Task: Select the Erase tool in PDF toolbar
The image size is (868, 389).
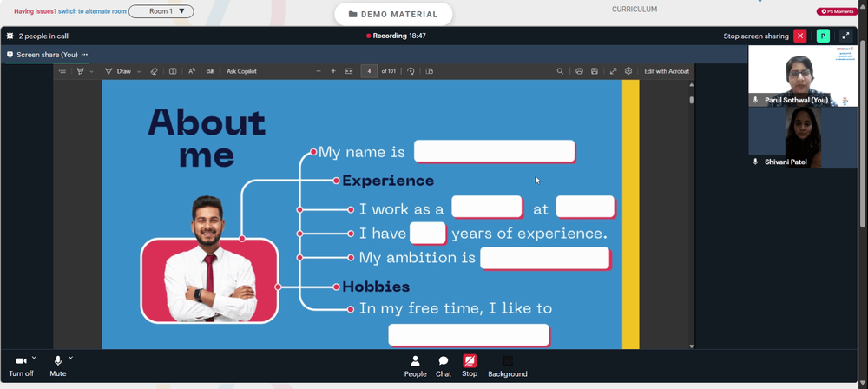Action: point(155,71)
